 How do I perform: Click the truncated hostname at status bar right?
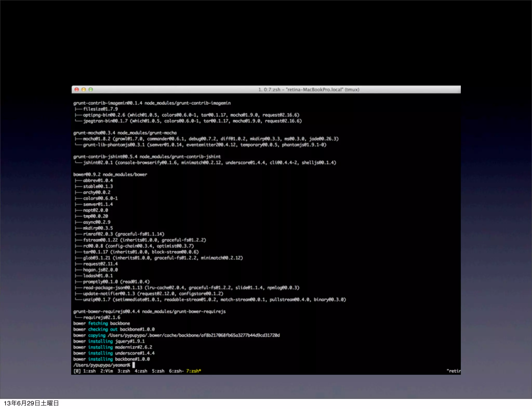(453, 371)
